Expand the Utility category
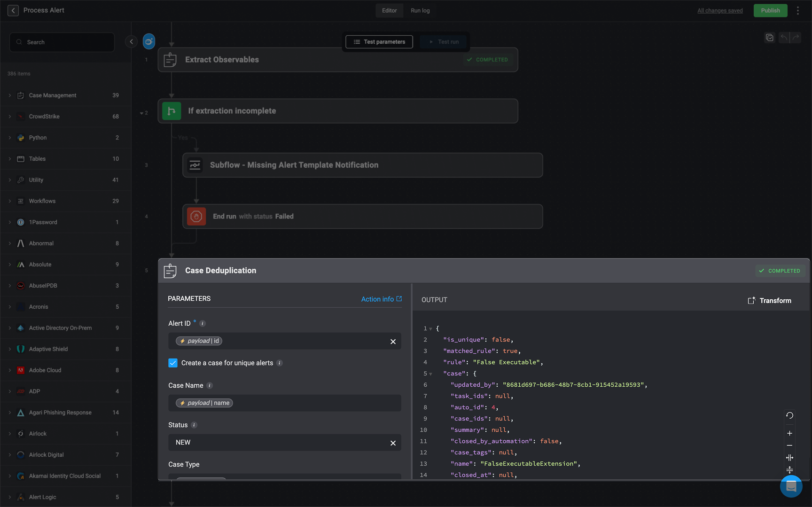Viewport: 812px width, 507px height. click(x=9, y=180)
